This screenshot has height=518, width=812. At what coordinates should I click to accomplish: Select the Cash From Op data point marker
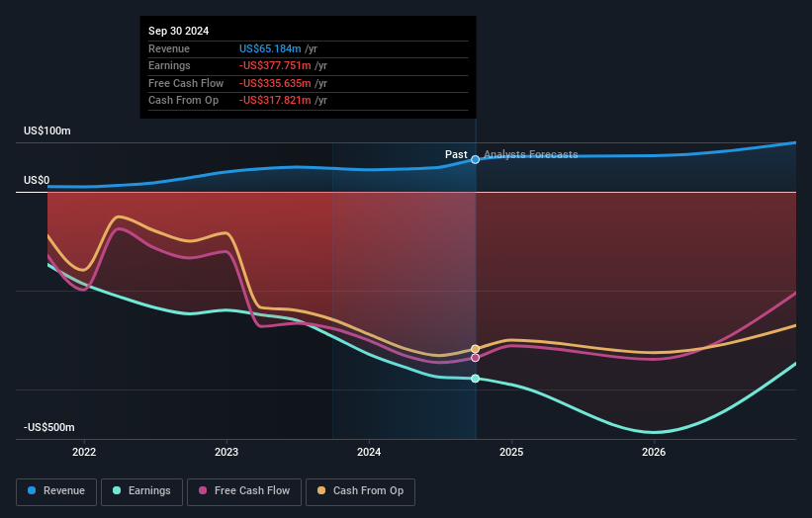[475, 349]
